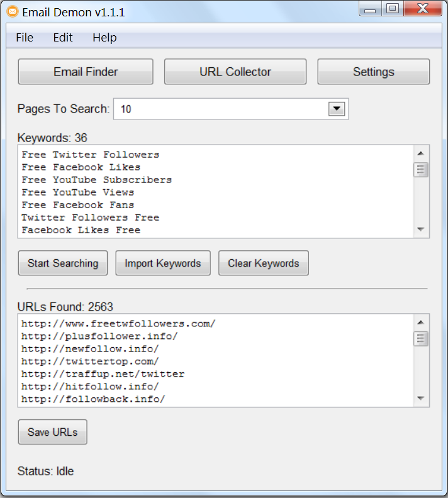
Task: Click the URLs list scroll down arrow
Action: [421, 398]
